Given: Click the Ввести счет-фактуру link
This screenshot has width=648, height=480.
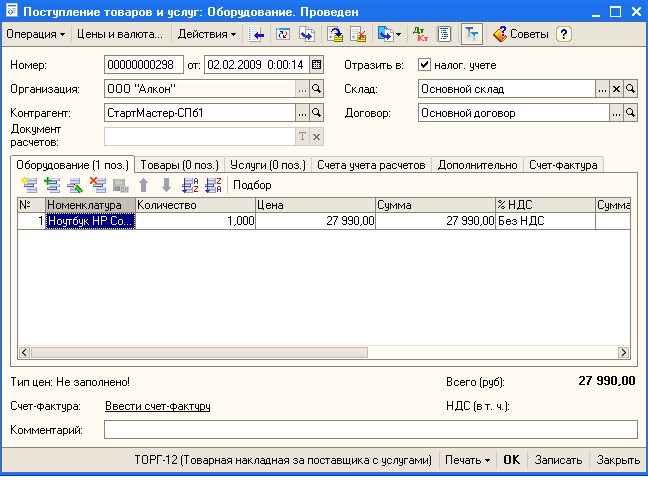Looking at the screenshot, I should coord(157,406).
